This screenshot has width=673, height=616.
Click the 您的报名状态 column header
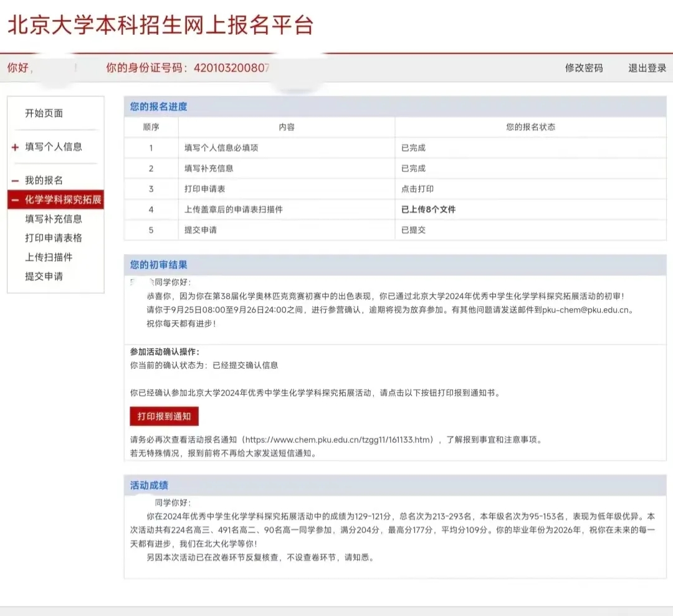(x=530, y=127)
